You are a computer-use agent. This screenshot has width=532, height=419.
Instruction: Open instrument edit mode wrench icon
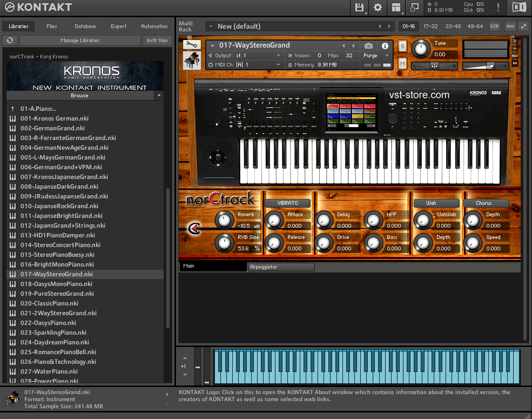pyautogui.click(x=192, y=44)
